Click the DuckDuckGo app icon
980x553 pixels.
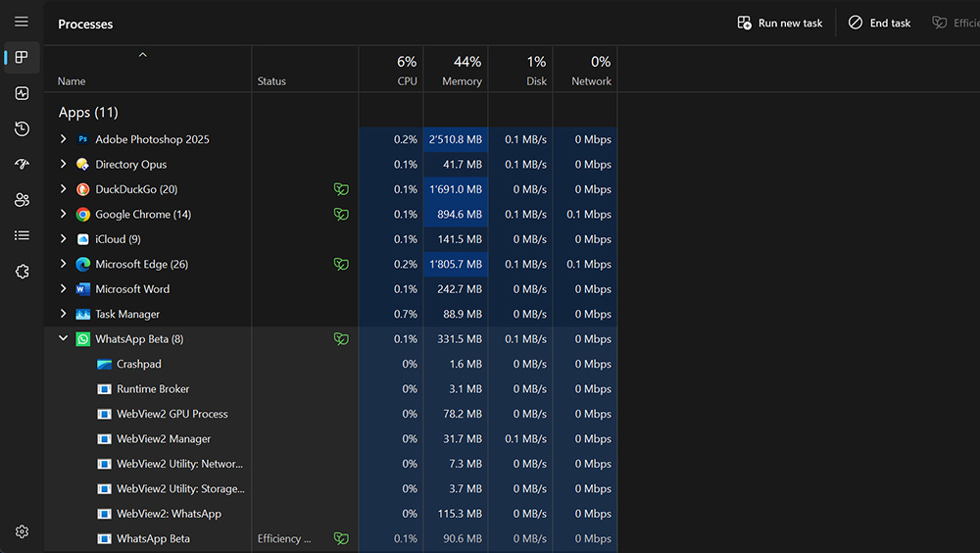tap(82, 189)
